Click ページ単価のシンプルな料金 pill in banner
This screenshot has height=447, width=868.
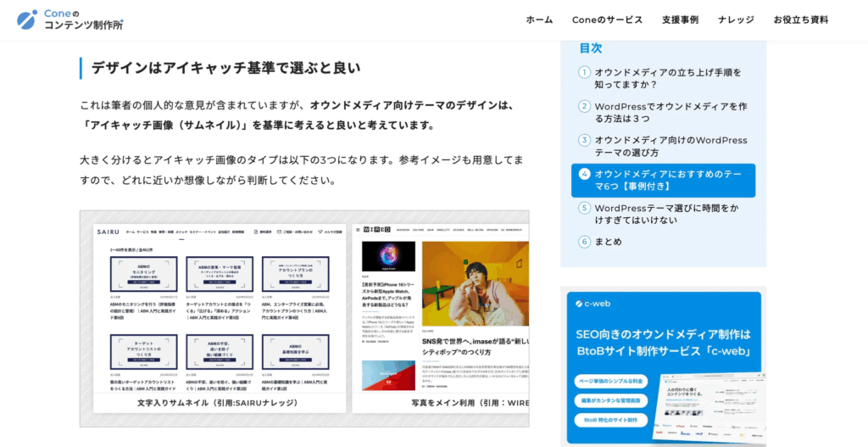[610, 381]
